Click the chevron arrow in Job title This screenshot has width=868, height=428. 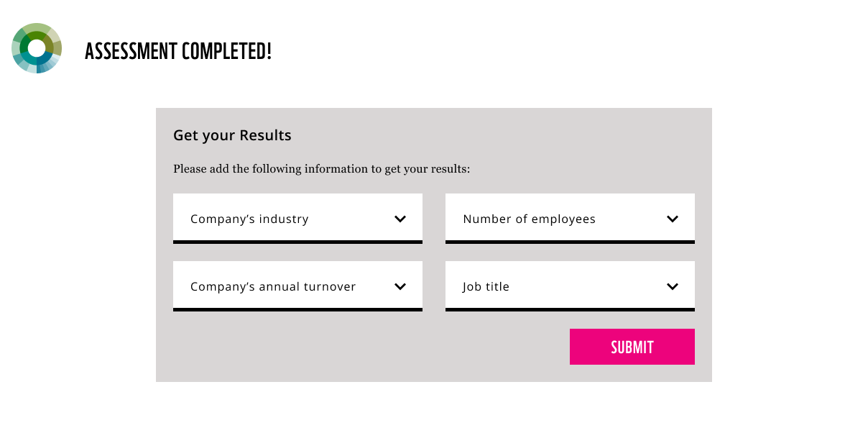(x=673, y=286)
